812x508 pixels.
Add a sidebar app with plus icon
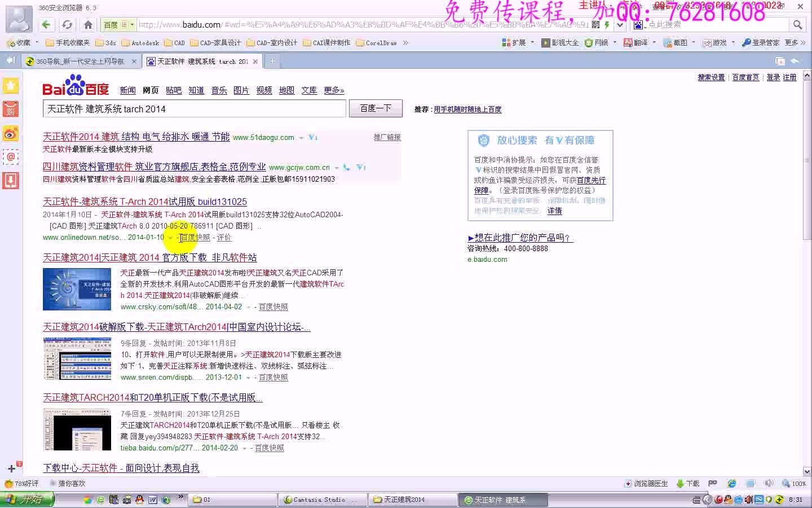tap(11, 468)
